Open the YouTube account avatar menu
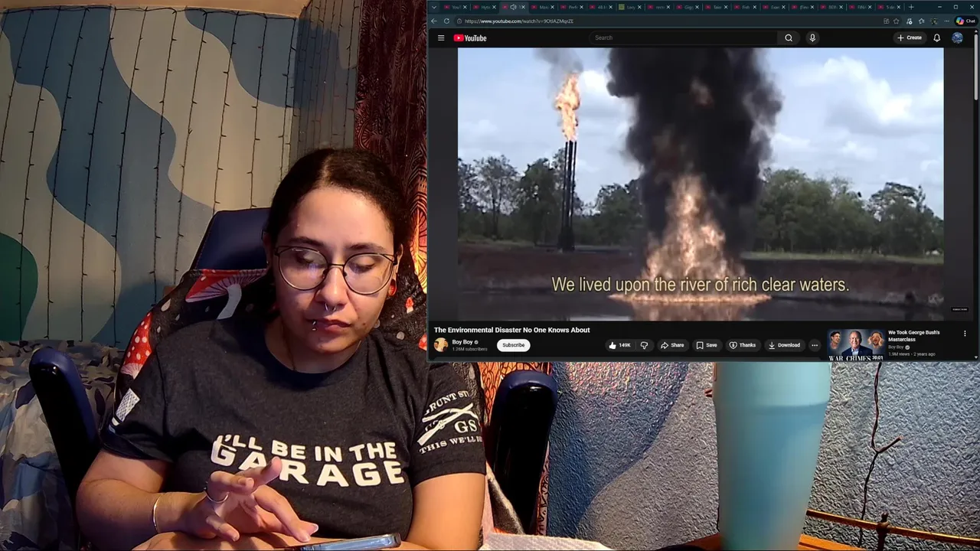This screenshot has height=551, width=980. (957, 37)
